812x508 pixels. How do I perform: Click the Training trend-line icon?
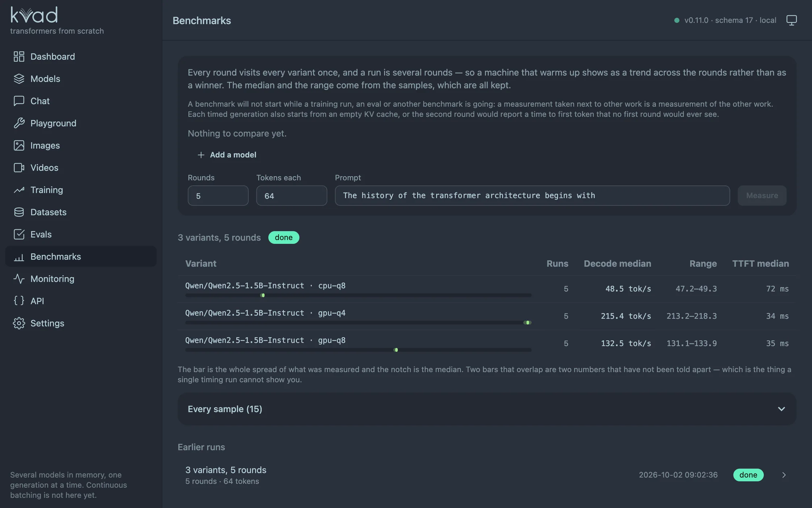pyautogui.click(x=19, y=190)
